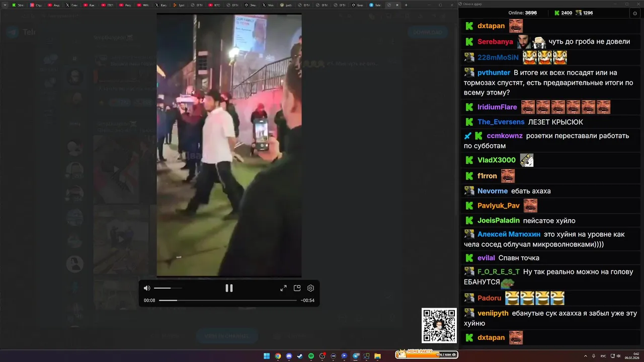Click the Kick viewer count 2400
644x362 pixels.
[563, 13]
